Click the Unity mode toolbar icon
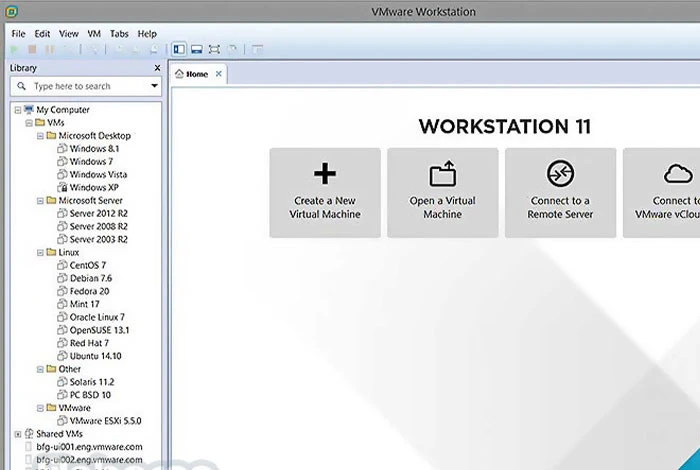Screen dimensions: 700x470 [x=232, y=49]
